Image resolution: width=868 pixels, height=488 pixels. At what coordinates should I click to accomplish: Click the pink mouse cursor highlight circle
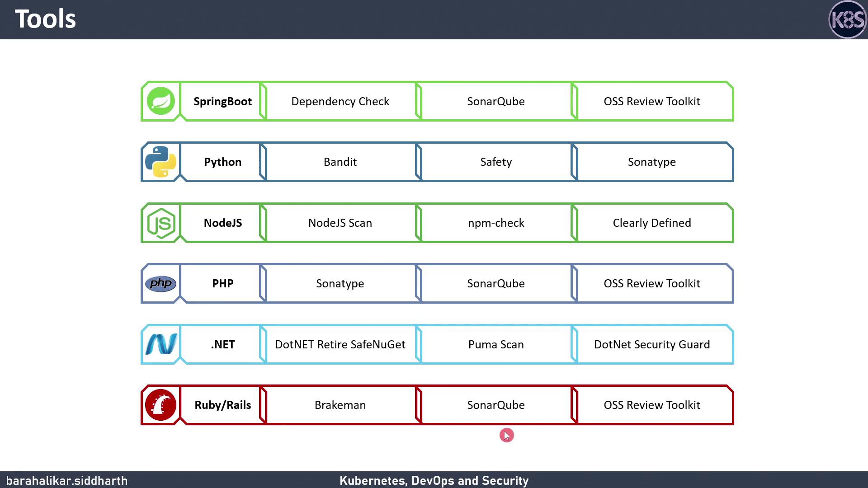pos(506,435)
